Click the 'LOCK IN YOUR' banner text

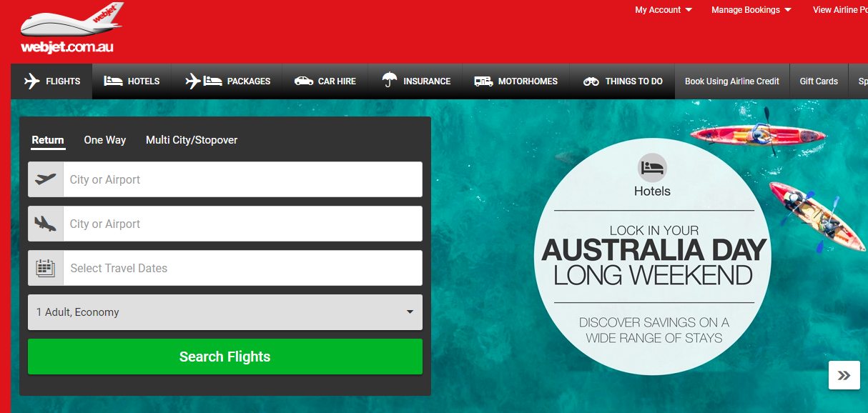(x=654, y=230)
